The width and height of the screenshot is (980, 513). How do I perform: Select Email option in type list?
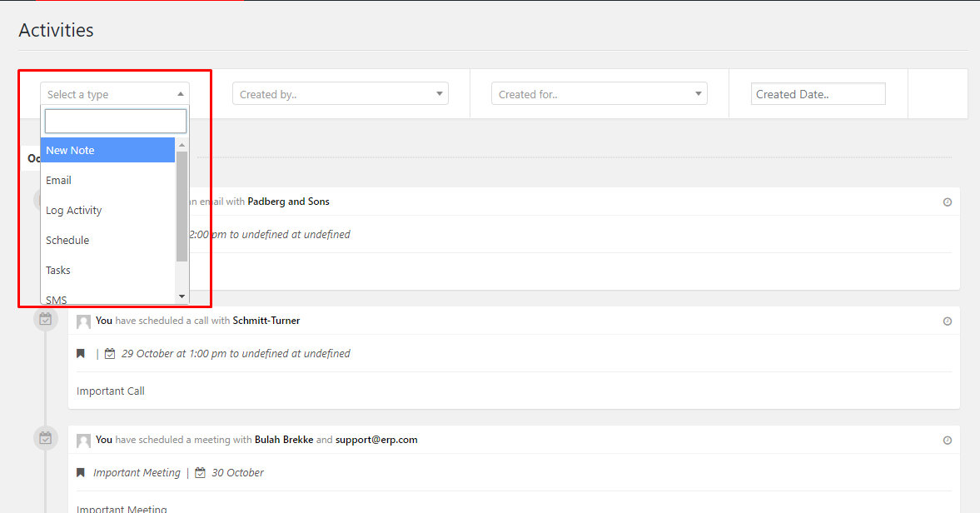[107, 181]
